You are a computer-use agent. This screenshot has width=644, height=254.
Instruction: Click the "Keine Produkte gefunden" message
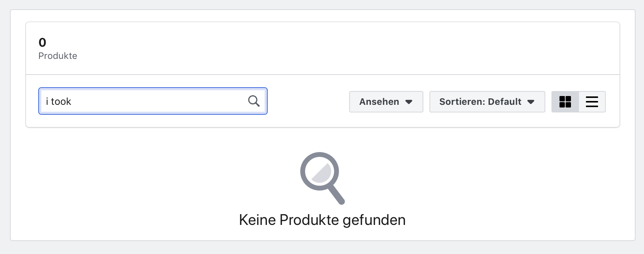(x=322, y=220)
